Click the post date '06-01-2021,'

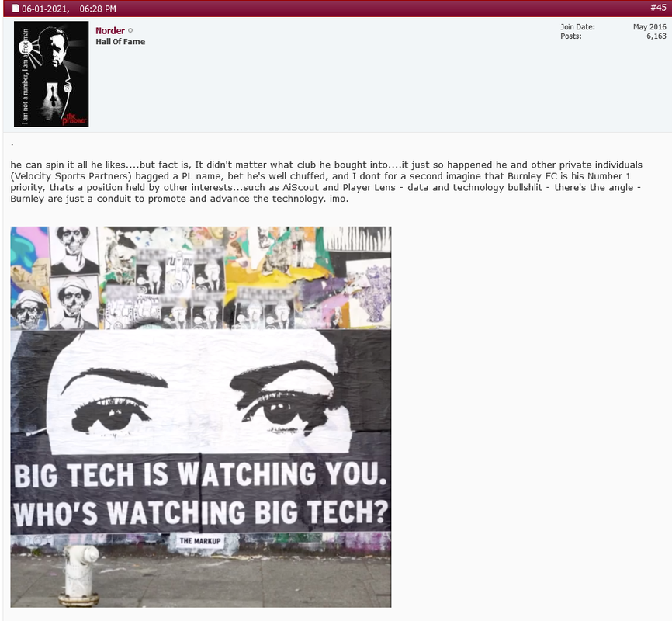coord(46,9)
